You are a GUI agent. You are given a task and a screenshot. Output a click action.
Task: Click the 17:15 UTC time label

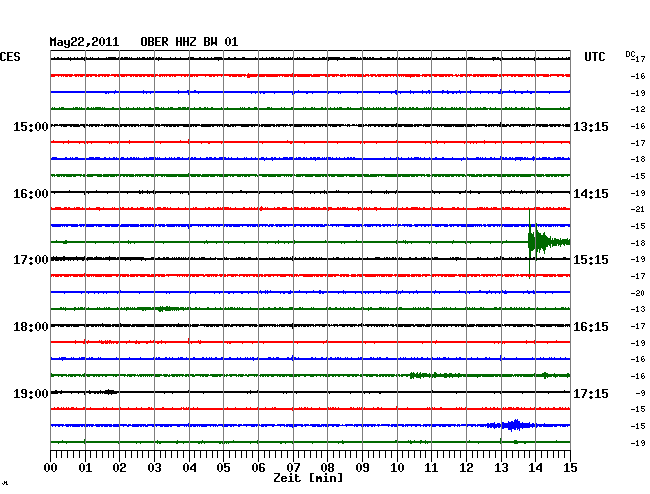[x=591, y=393]
